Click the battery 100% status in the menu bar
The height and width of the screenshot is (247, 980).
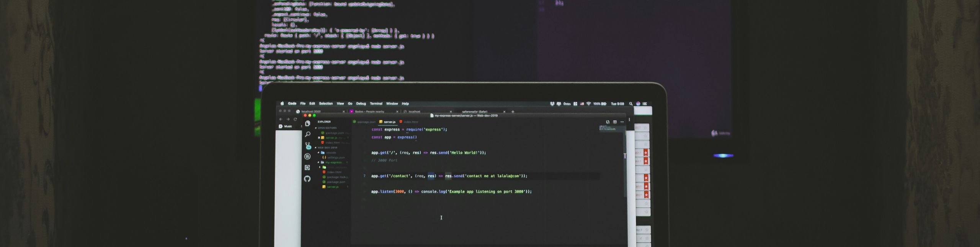click(x=600, y=104)
